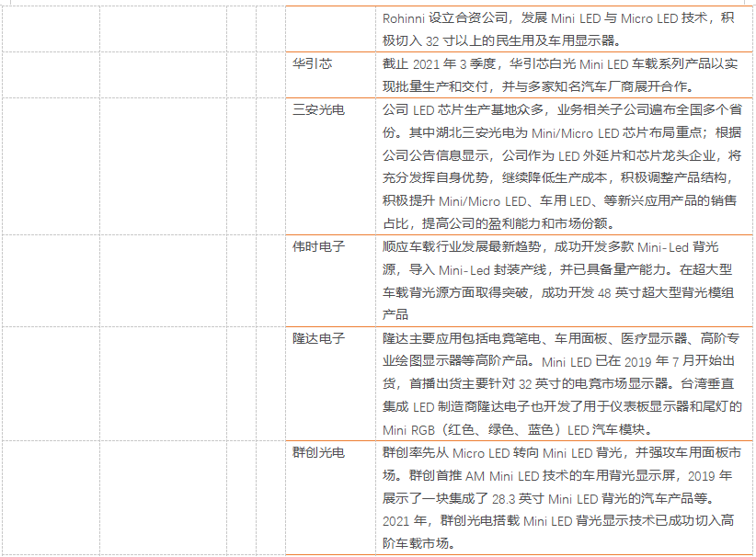Click the line starting '展示了一块集成了 28.3 英寸'

(x=550, y=499)
